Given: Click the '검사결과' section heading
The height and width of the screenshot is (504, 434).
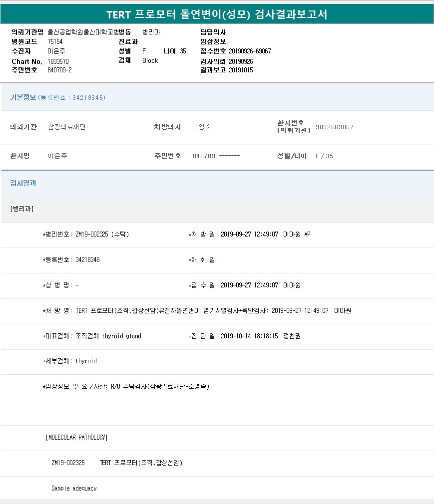Looking at the screenshot, I should 23,183.
